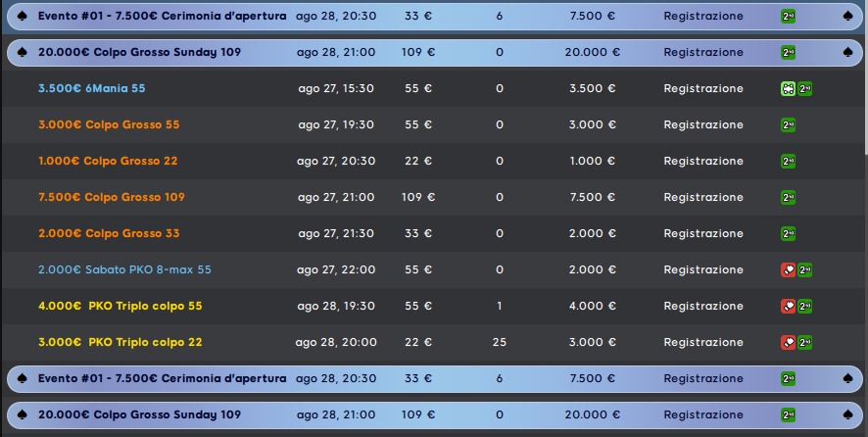Click the 25 registered players count on Triplo colpo 22
Viewport: 868px width, 437px height.
500,342
